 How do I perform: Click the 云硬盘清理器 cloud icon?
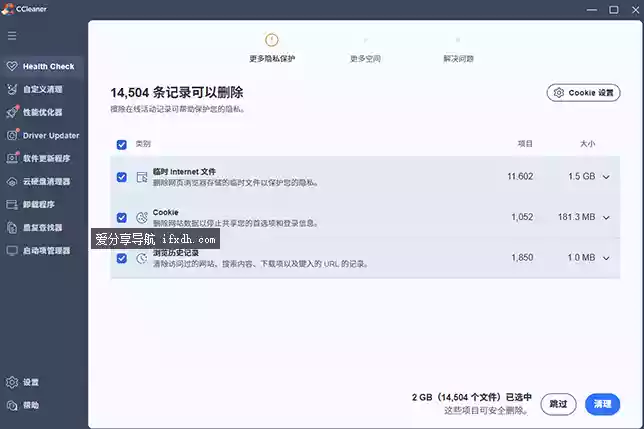click(12, 181)
